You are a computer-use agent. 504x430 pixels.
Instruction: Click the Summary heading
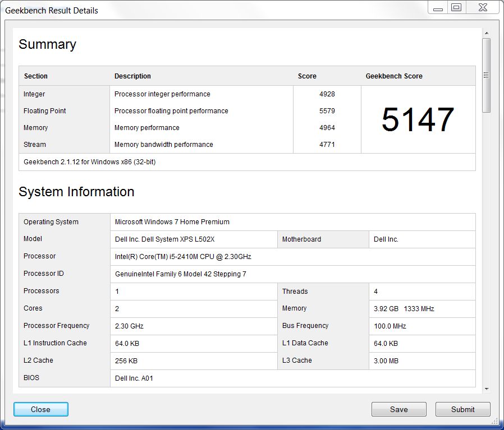pos(47,44)
